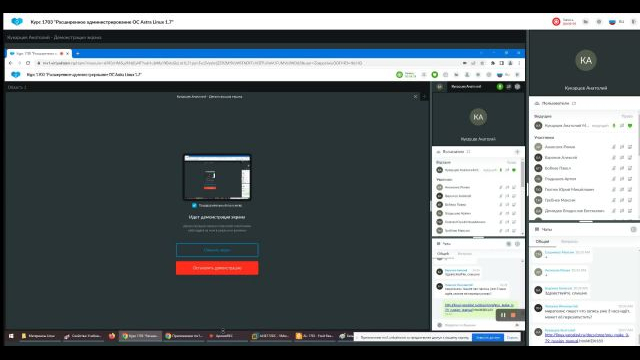Click Скрыть link in the sharing notification bar
The height and width of the screenshot is (360, 640).
point(512,338)
